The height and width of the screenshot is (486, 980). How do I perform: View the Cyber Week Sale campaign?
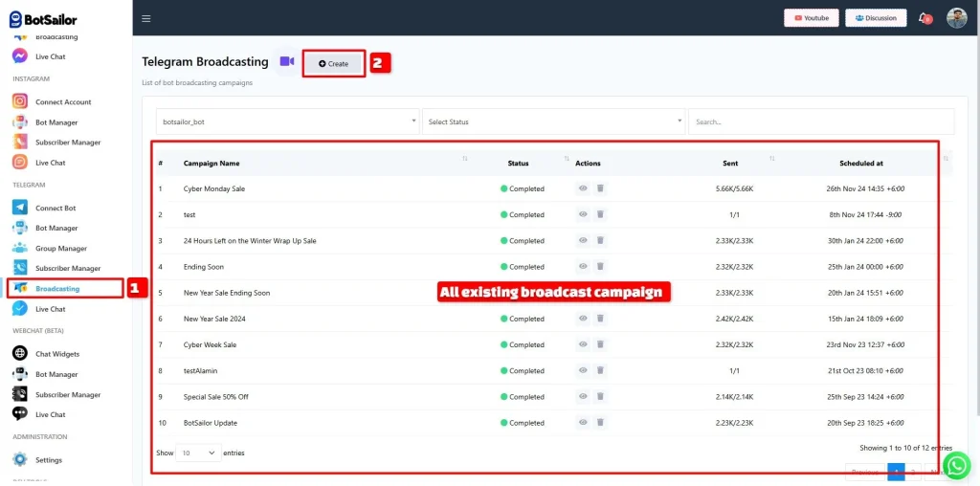583,344
